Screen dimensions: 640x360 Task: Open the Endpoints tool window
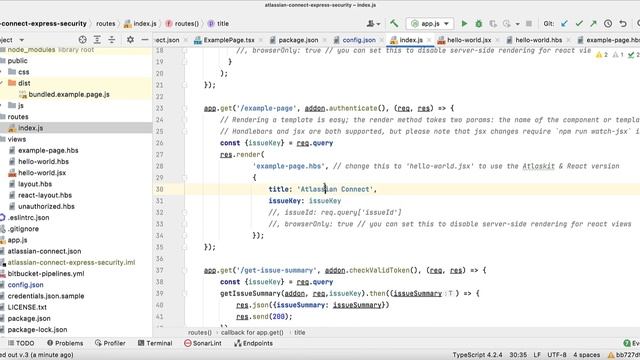pos(253,343)
